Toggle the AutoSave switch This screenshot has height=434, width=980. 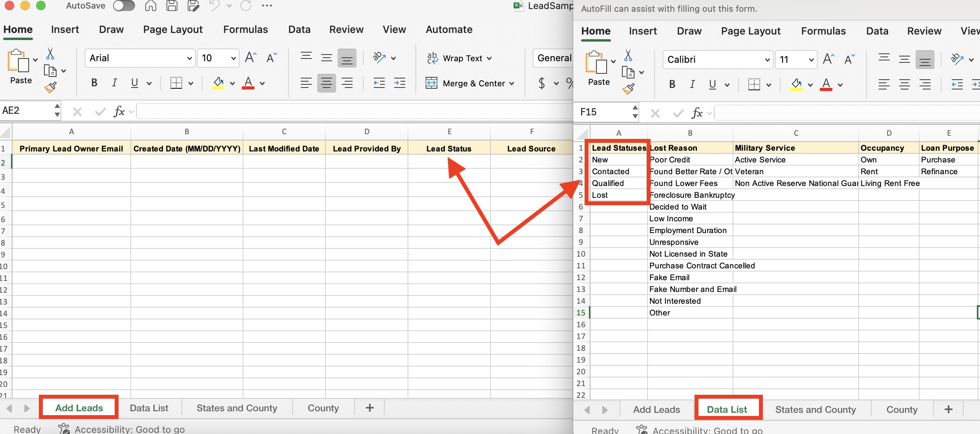pyautogui.click(x=124, y=6)
